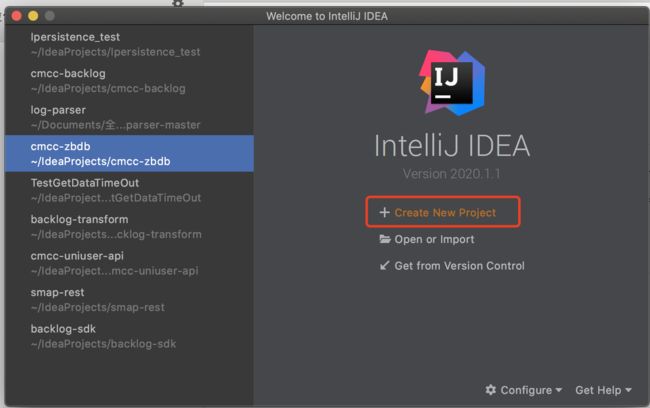The height and width of the screenshot is (408, 650).
Task: Expand the Configure dropdown arrow
Action: [x=558, y=390]
